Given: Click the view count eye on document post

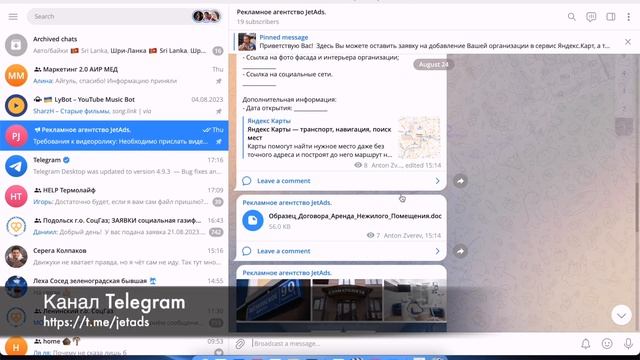Looking at the screenshot, I should 370,235.
